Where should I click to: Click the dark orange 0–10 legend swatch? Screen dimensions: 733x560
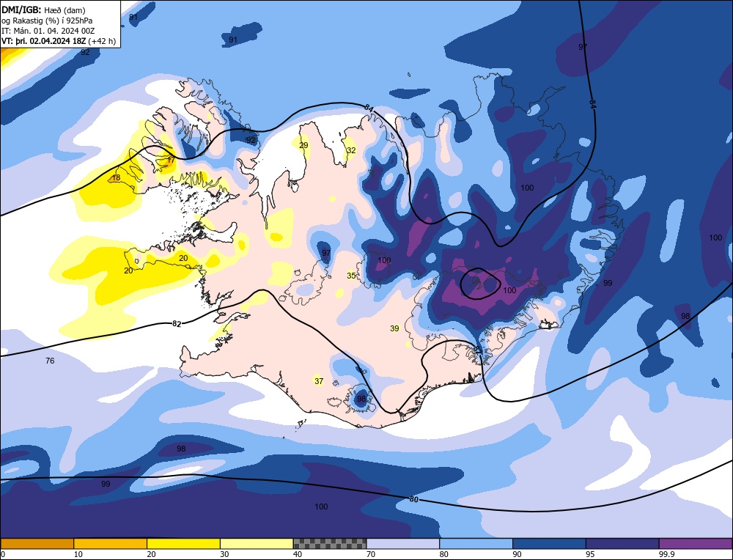(x=37, y=543)
